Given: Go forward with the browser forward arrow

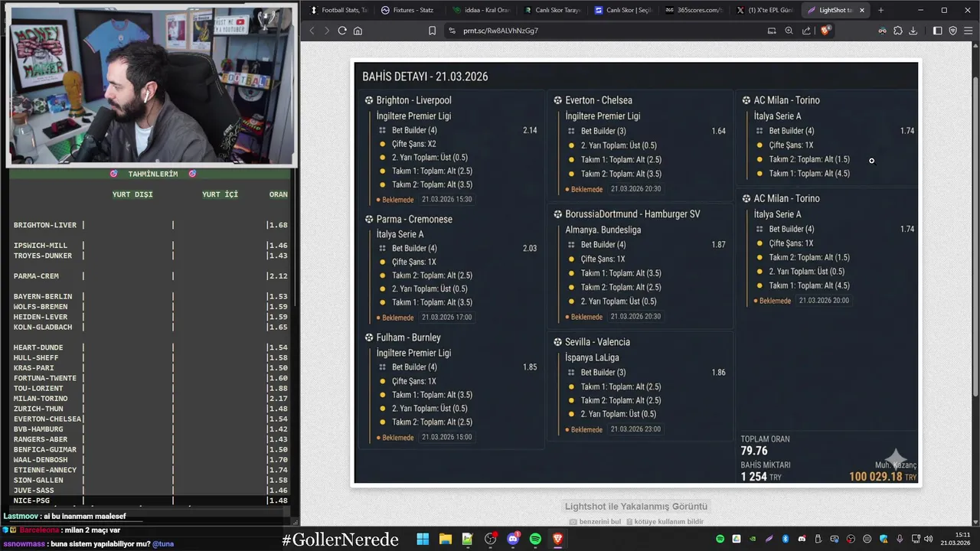Looking at the screenshot, I should (x=327, y=31).
